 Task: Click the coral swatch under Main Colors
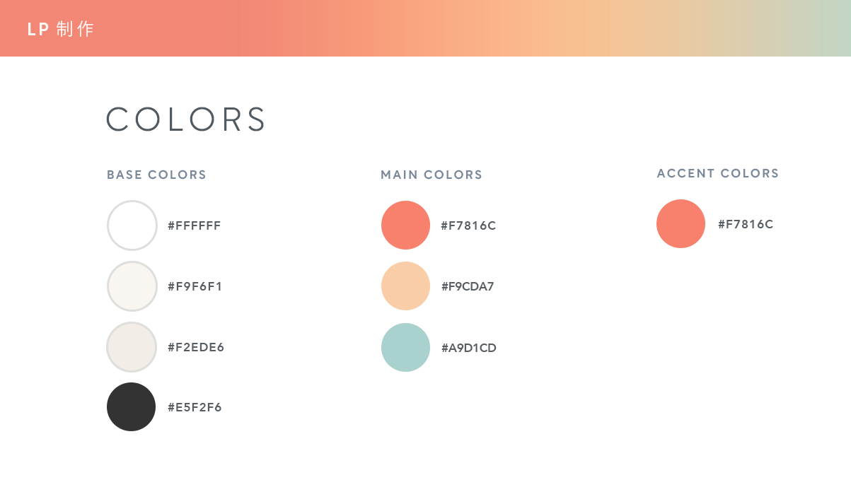pos(405,225)
